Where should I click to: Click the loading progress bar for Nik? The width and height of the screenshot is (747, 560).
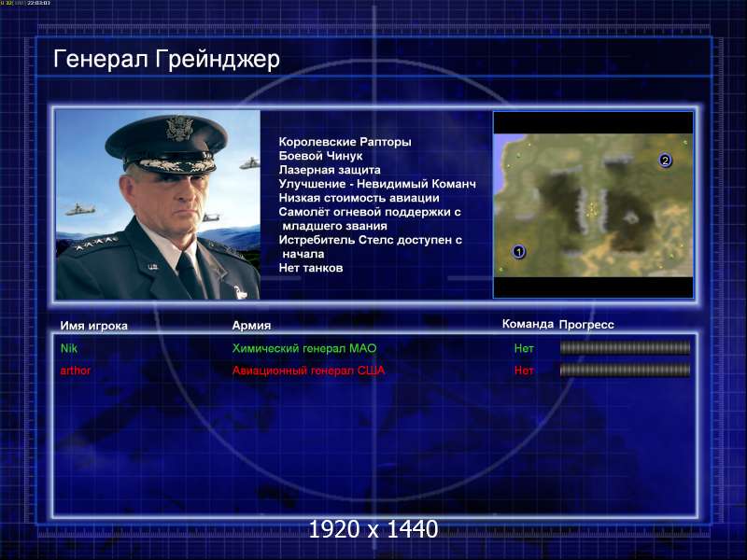(x=625, y=348)
